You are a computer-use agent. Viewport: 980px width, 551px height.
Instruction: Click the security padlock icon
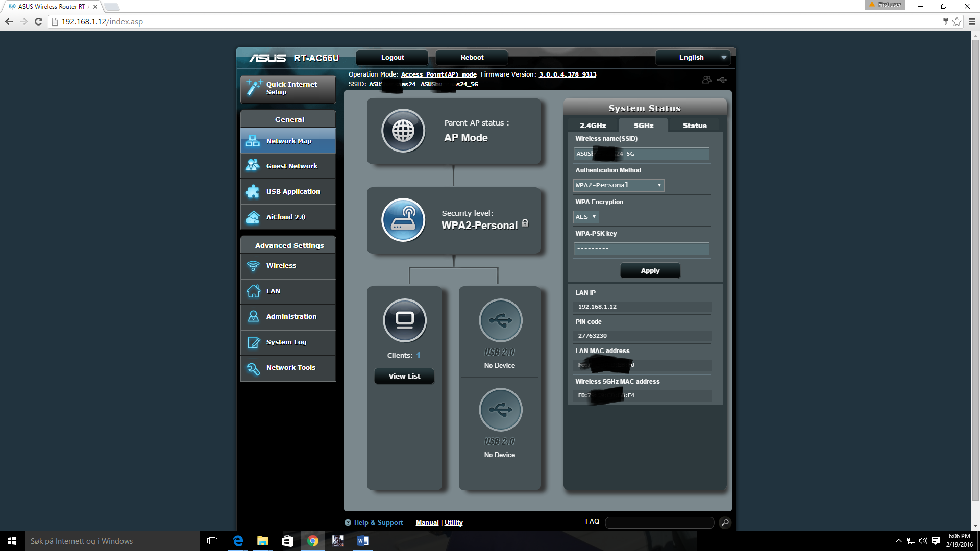pos(525,223)
